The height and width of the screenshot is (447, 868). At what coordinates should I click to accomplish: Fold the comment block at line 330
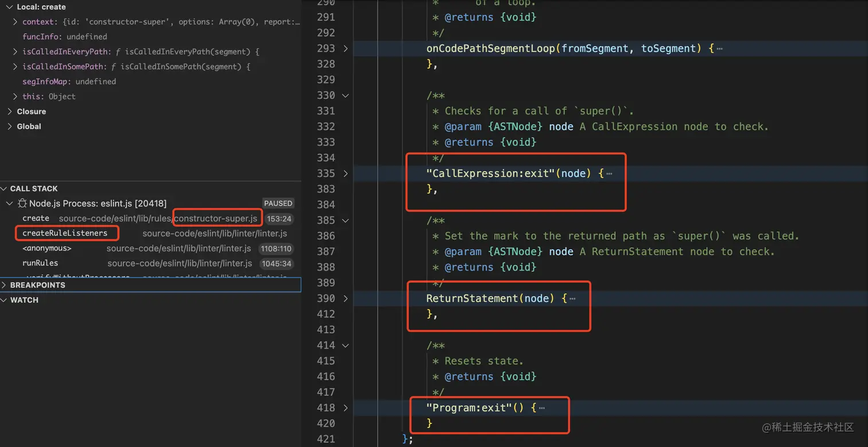click(346, 95)
